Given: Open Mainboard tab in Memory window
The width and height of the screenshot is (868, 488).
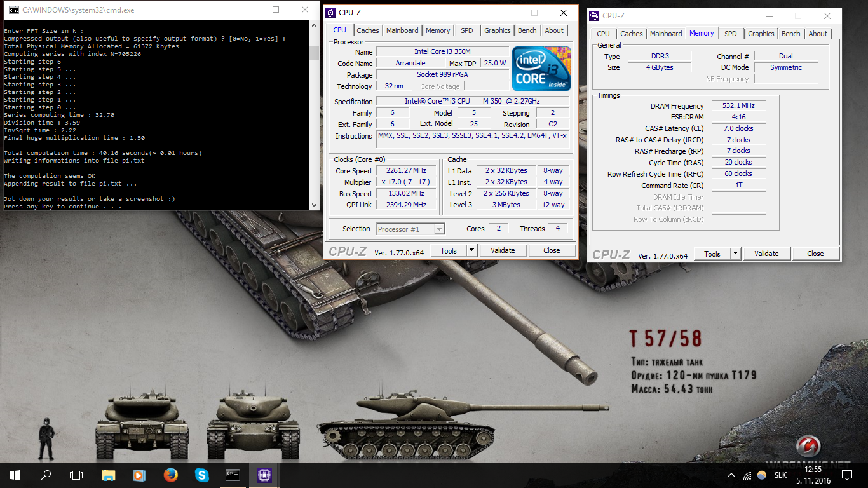Looking at the screenshot, I should pos(666,34).
